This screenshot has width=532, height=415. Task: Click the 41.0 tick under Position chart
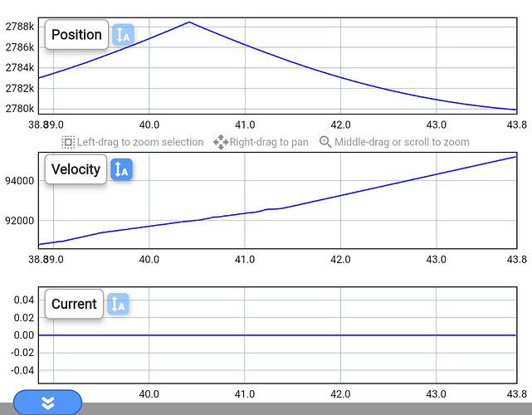click(244, 124)
